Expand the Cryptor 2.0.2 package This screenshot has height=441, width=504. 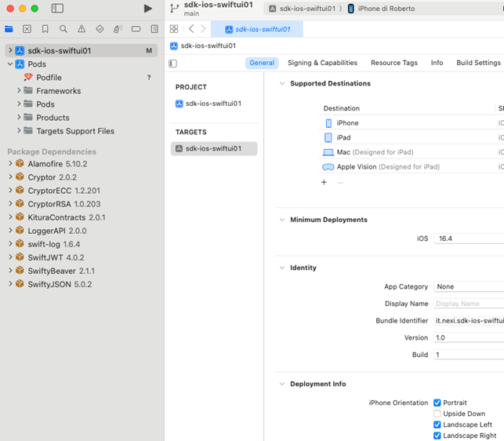click(x=10, y=177)
